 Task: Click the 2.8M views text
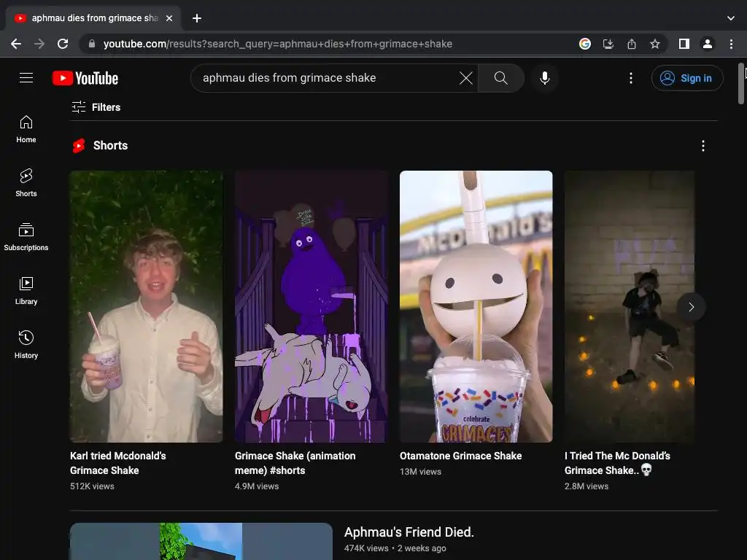coord(587,486)
